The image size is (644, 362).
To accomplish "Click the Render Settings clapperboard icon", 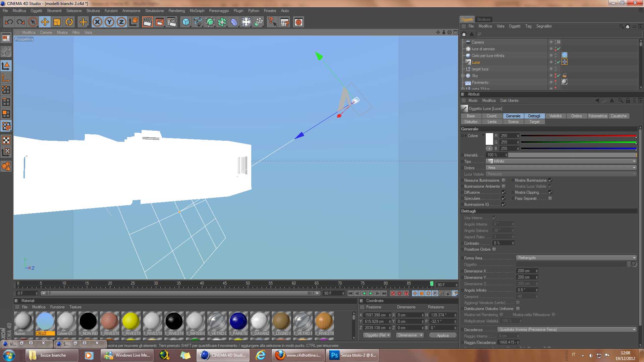I will (171, 22).
